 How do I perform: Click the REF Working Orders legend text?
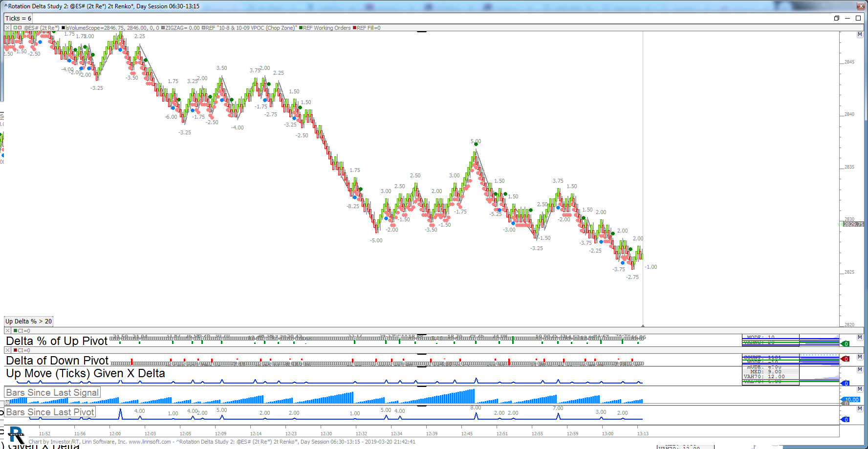tap(326, 28)
